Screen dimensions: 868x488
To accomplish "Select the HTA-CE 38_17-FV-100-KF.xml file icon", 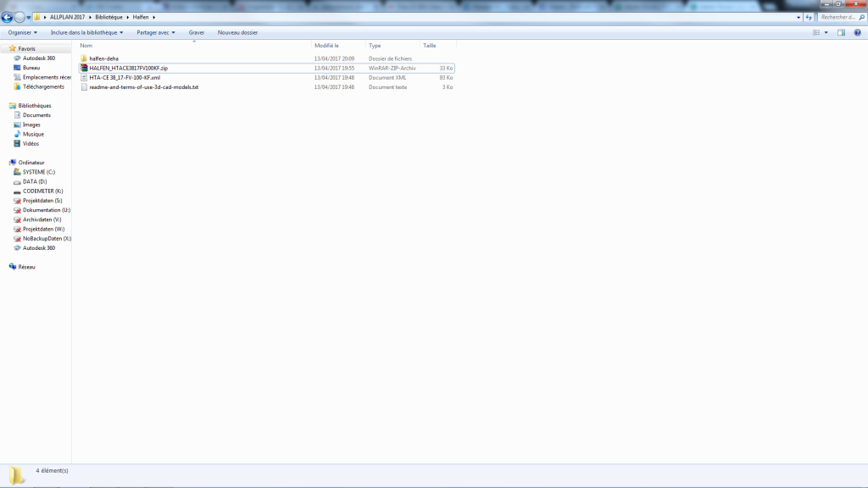I will pos(84,77).
